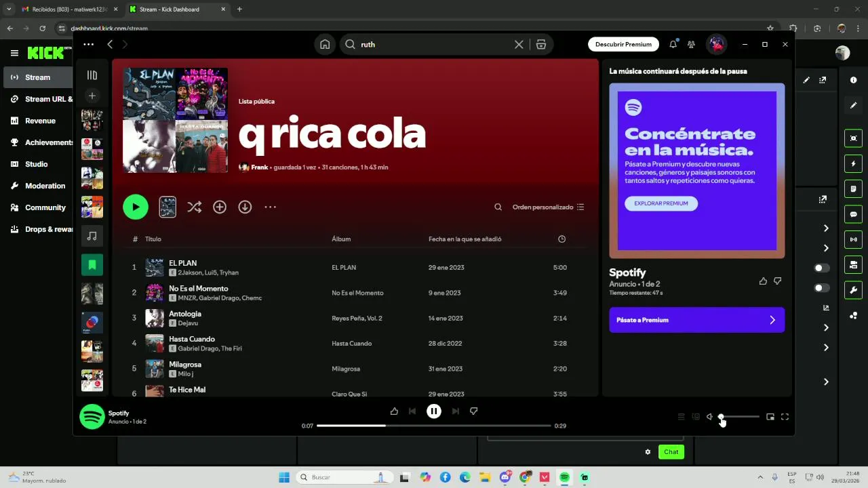
Task: Open more options for the playlist
Action: pyautogui.click(x=270, y=207)
